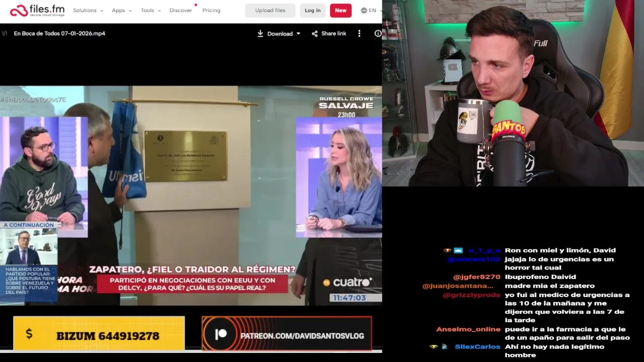Click chat username @grizzlyprods
644x362 pixels.
(x=471, y=295)
